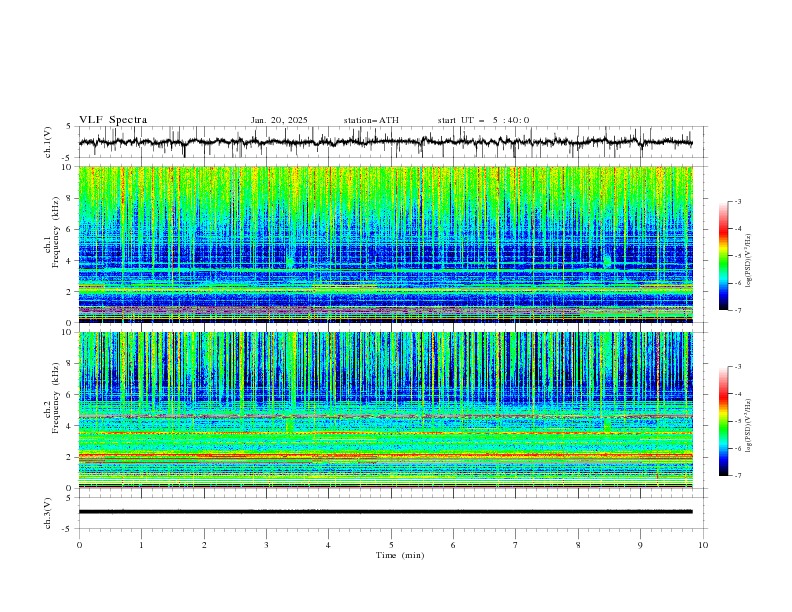This screenshot has width=792, height=612.
Task: Click the "ch.1 Frequency (kHz)" axis label
Action: [x=52, y=230]
